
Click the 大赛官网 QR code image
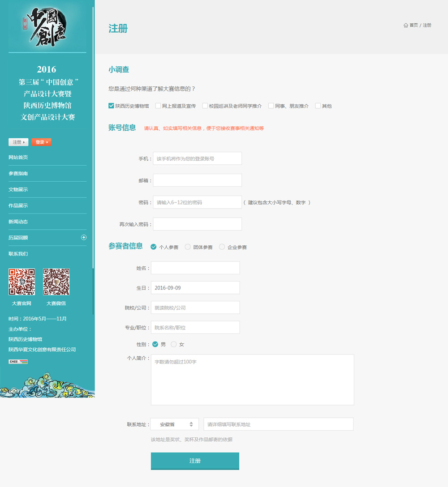[x=22, y=282]
